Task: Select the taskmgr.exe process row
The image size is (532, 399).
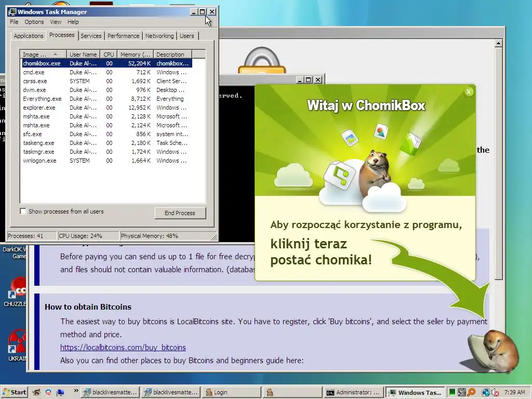Action: pyautogui.click(x=107, y=152)
